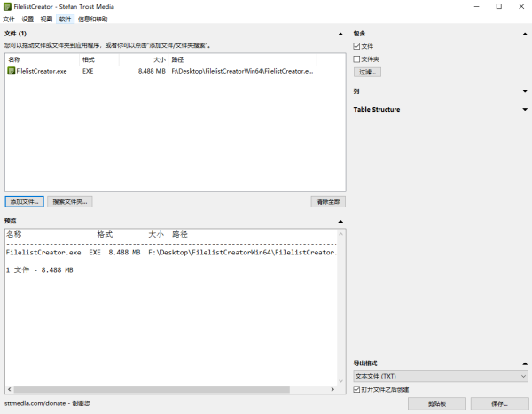Click the F:\Desktop\FilelistCreatorWin64 path cell
532x414 pixels.
(x=242, y=71)
